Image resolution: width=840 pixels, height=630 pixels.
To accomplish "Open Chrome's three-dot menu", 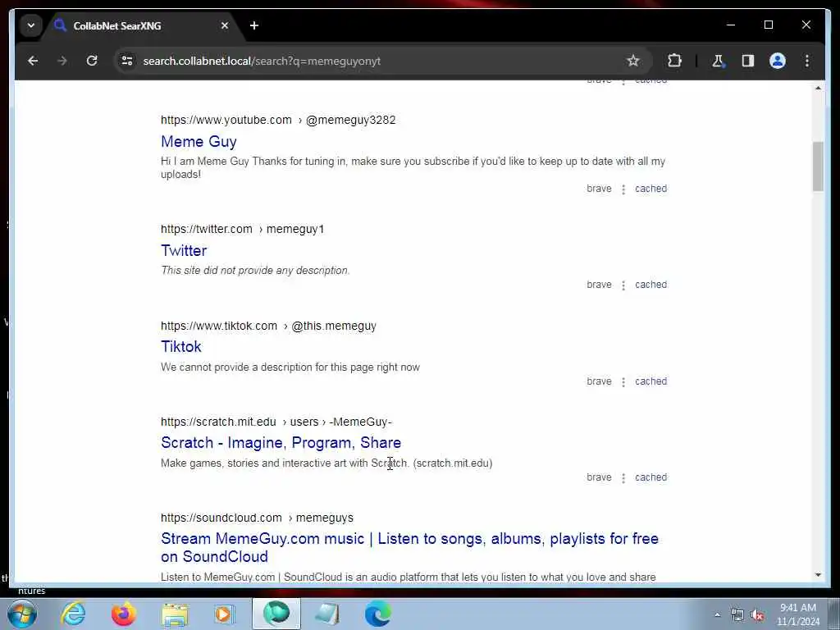I will pos(807,61).
